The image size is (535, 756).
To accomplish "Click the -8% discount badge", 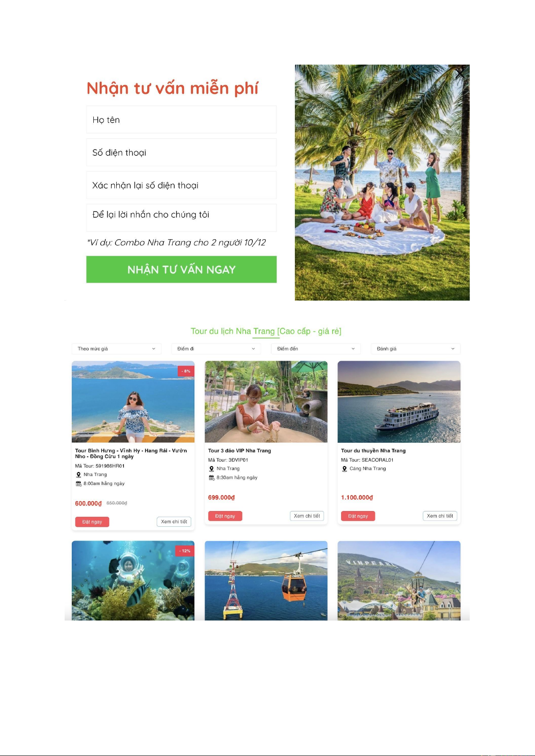I will [186, 371].
